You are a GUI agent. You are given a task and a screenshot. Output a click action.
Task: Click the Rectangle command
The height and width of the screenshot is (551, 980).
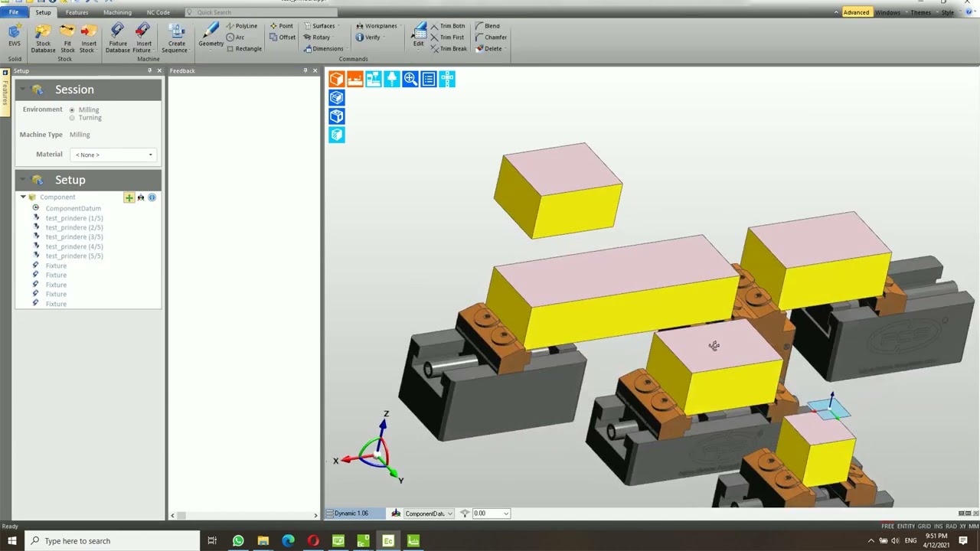point(243,49)
